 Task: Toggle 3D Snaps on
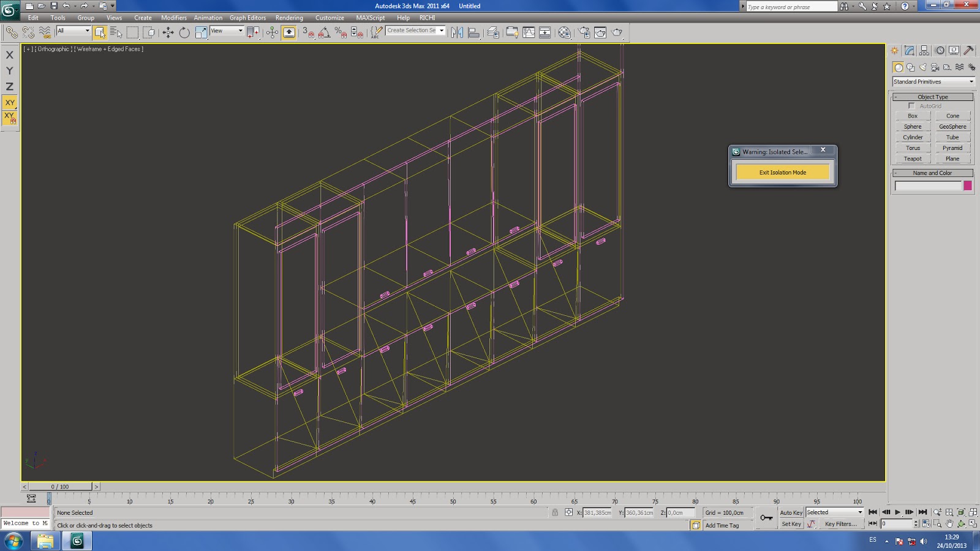(308, 32)
